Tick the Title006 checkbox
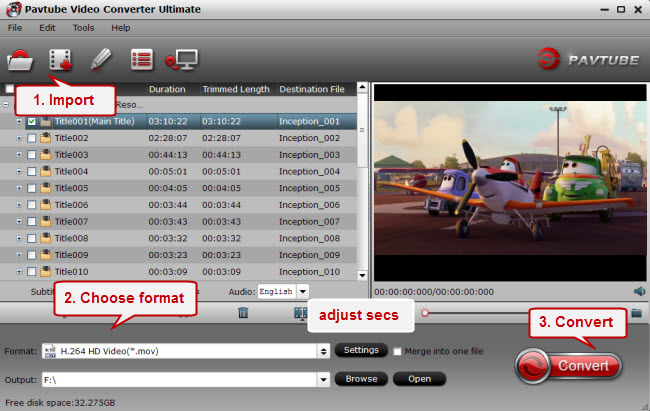This screenshot has width=650, height=411. point(32,205)
